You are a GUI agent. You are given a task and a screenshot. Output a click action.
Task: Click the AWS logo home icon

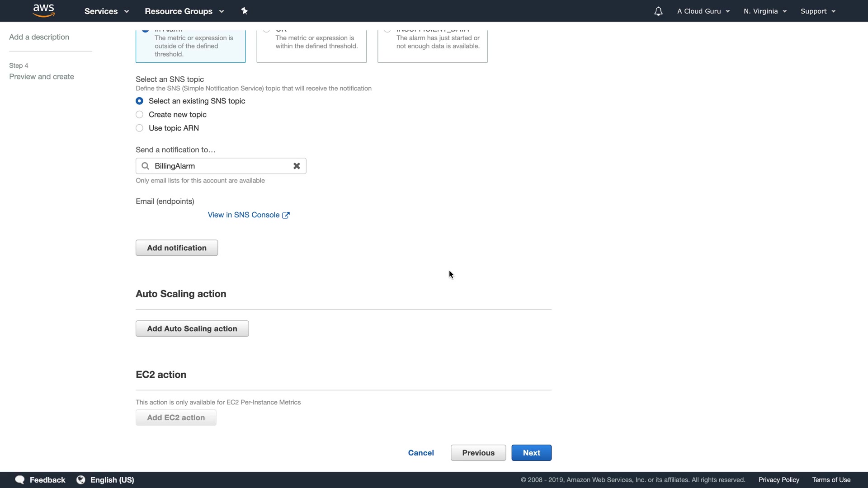[44, 11]
